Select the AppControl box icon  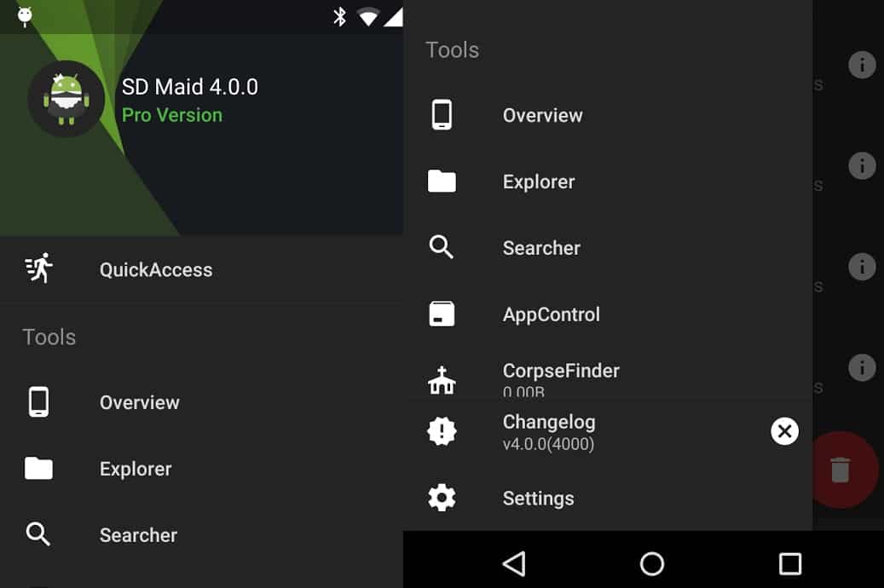tap(442, 314)
